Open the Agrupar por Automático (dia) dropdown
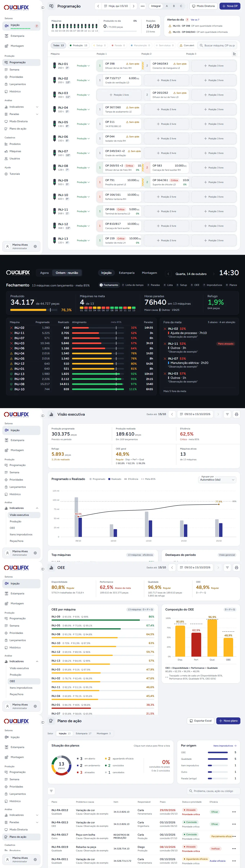Image resolution: width=245 pixels, height=868 pixels. click(x=217, y=479)
